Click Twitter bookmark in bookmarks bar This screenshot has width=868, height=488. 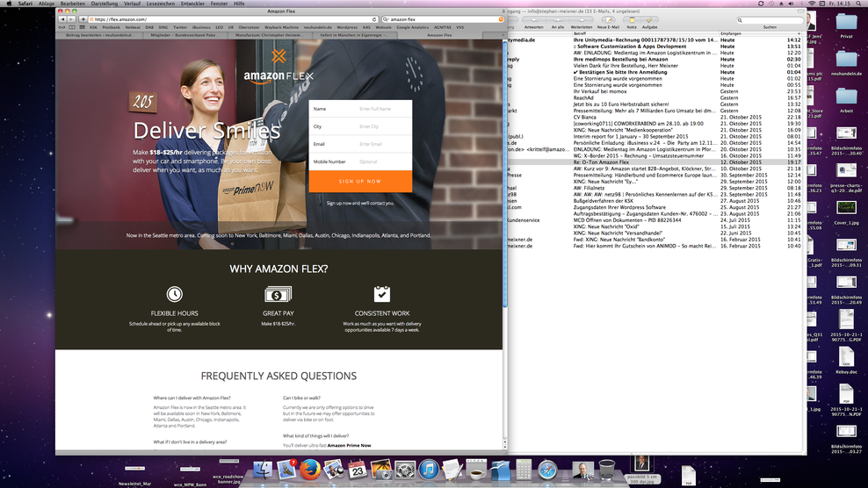(180, 27)
